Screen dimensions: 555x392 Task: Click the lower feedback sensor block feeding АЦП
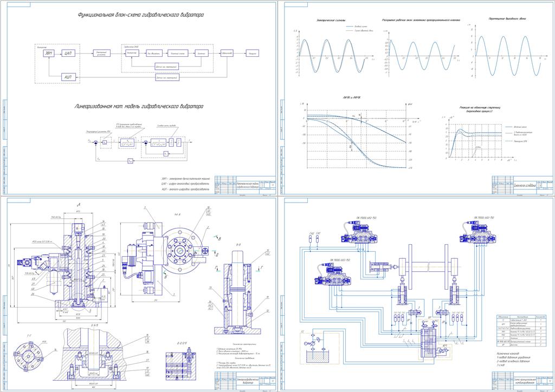(167, 77)
